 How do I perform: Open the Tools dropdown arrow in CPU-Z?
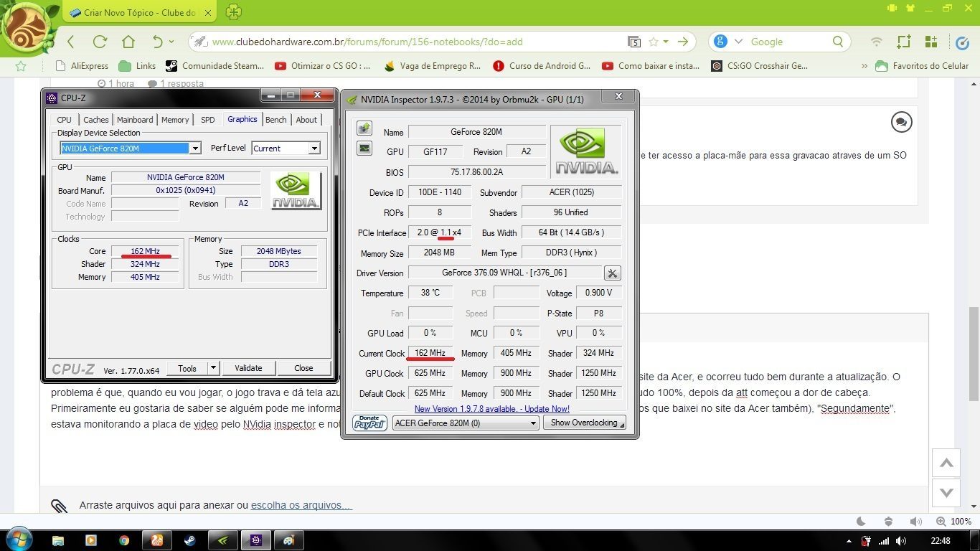click(x=213, y=368)
